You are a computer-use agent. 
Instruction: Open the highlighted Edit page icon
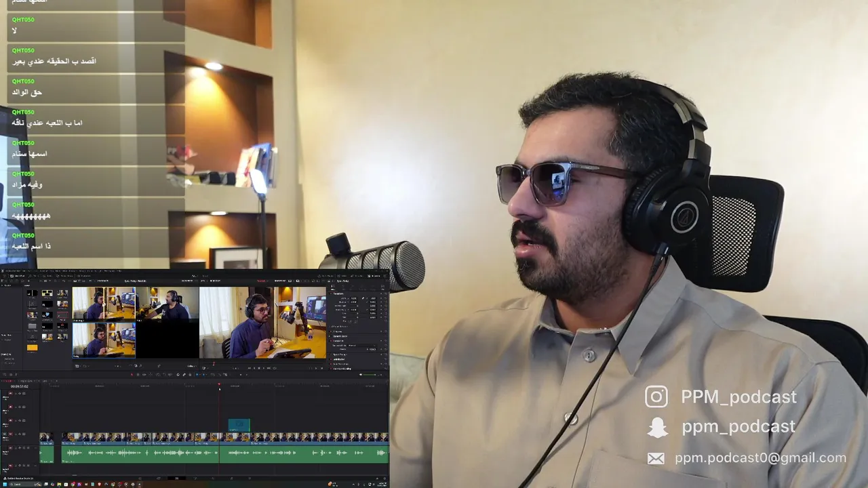176,478
